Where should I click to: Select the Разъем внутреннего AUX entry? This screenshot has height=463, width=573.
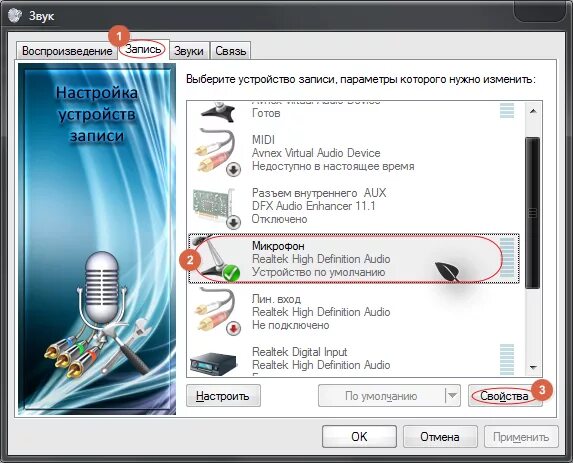[353, 206]
